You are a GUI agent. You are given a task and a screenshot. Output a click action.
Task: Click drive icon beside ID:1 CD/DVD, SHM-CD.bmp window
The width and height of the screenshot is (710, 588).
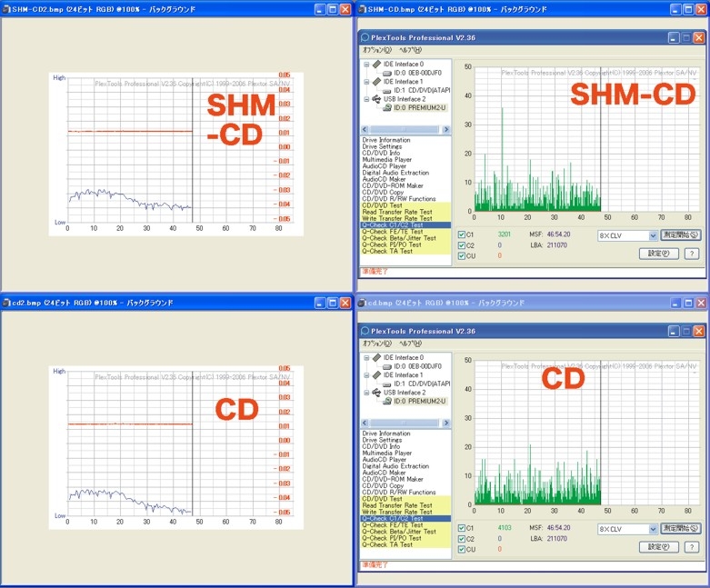[386, 91]
